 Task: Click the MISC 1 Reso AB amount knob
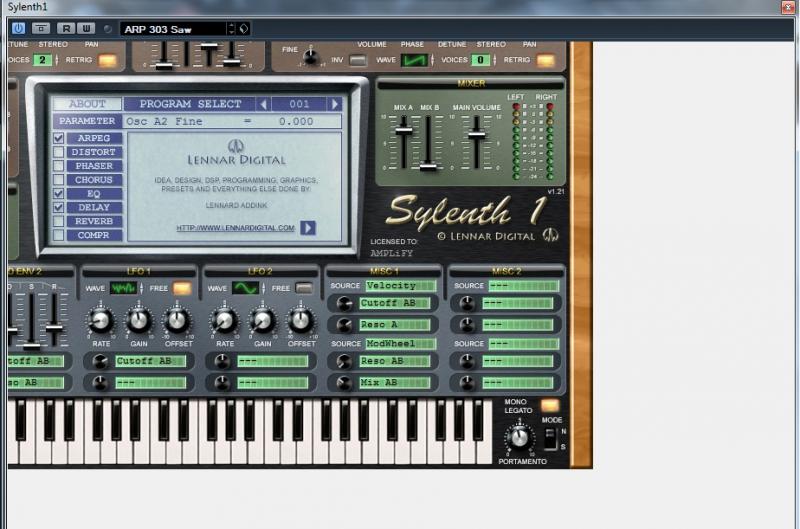pos(344,362)
